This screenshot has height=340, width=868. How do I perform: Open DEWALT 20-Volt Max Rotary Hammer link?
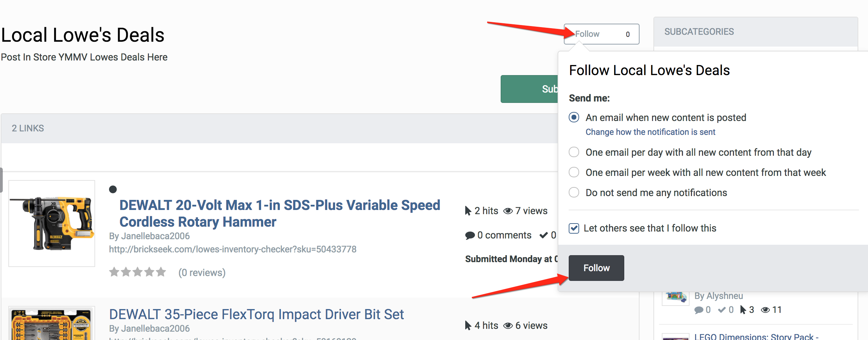[280, 213]
